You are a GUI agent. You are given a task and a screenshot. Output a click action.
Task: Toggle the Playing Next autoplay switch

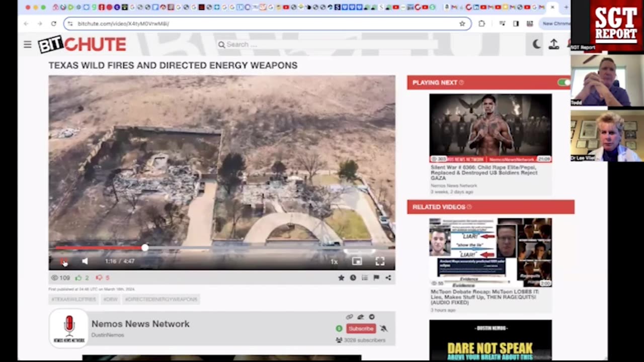pos(563,82)
